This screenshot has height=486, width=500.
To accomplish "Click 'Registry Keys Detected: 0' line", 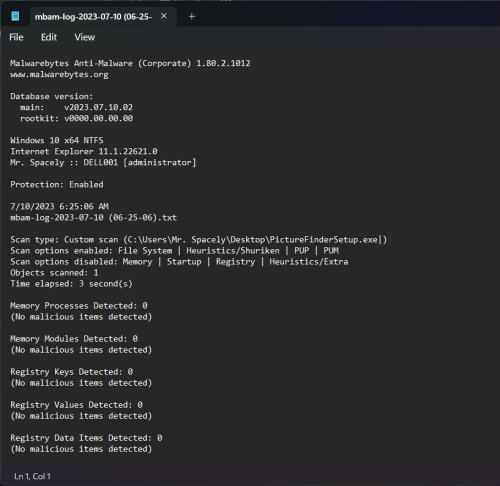I will coord(72,372).
